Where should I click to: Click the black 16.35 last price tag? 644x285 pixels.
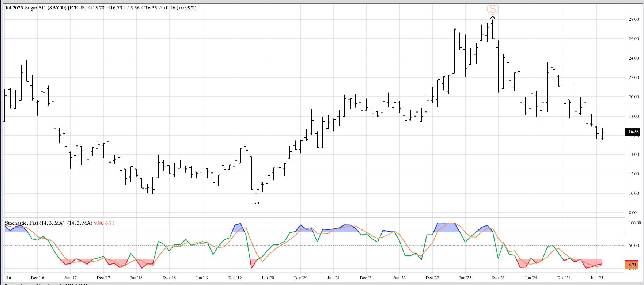tap(633, 132)
